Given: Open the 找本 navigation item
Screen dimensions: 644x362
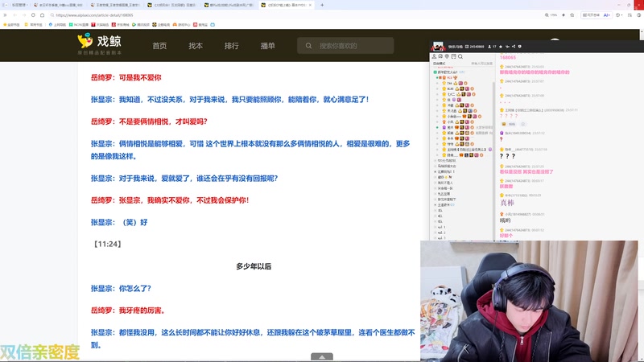Looking at the screenshot, I should point(196,46).
